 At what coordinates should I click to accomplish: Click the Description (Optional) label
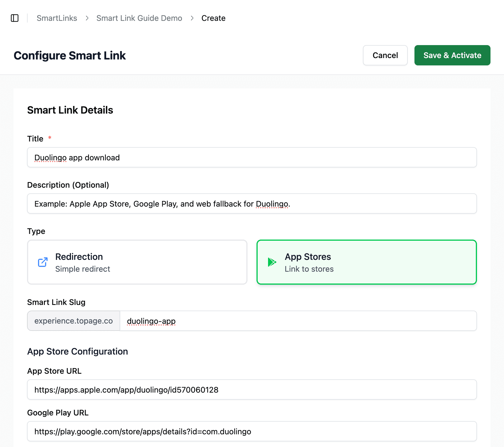point(68,185)
